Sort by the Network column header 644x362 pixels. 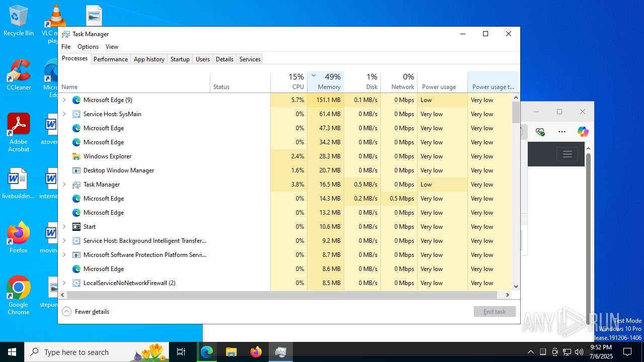(x=399, y=82)
